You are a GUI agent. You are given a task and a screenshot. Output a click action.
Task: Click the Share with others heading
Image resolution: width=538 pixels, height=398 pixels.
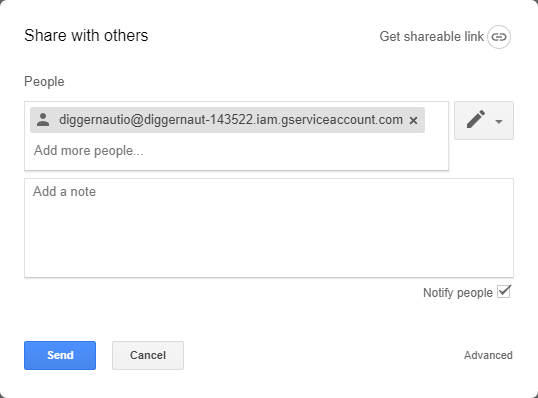[x=86, y=35]
